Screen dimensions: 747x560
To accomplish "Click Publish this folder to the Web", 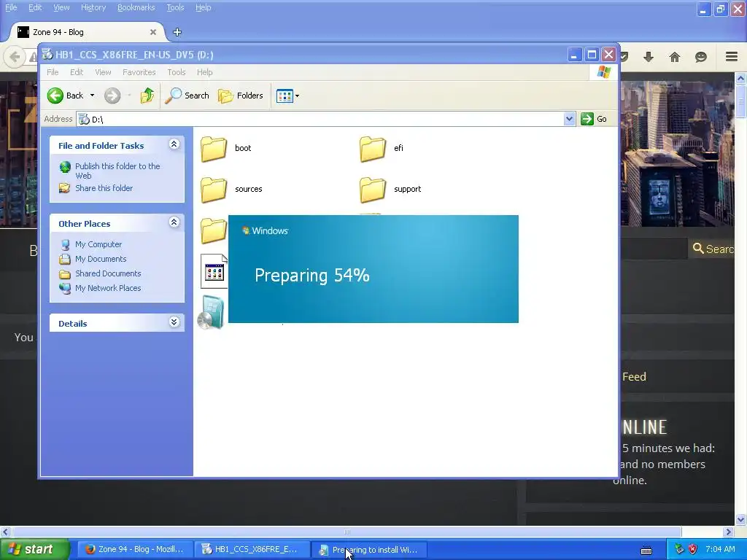I will [x=117, y=171].
